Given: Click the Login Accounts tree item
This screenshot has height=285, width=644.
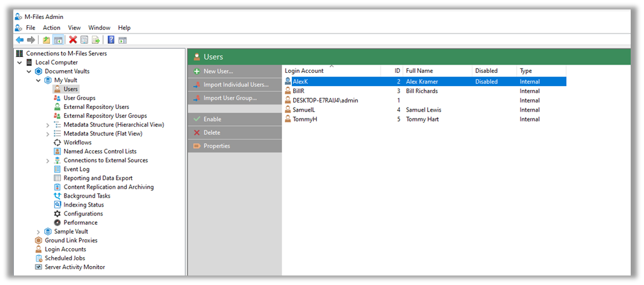Looking at the screenshot, I should 65,250.
